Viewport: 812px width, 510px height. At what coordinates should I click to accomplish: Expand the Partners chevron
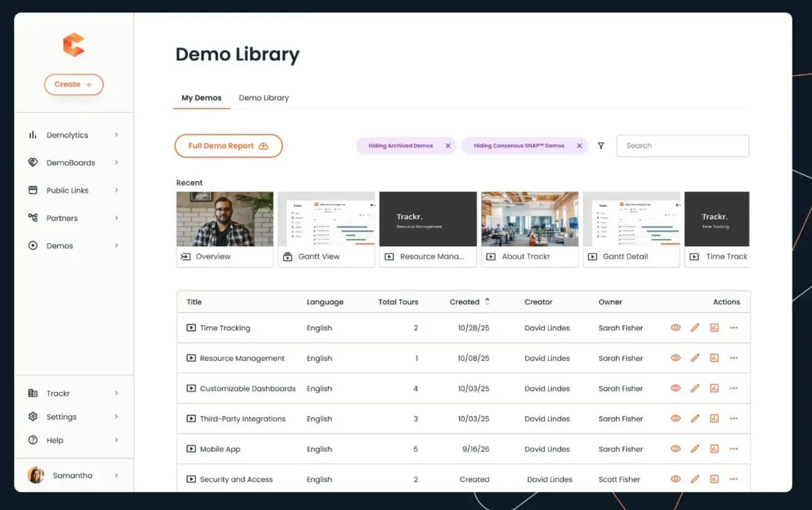coord(116,218)
